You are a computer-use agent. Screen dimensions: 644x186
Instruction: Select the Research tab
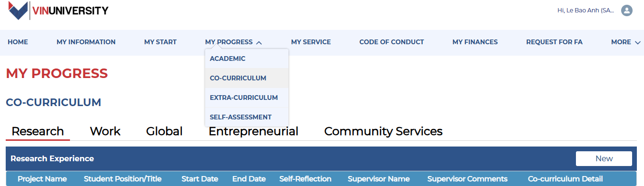click(x=38, y=131)
